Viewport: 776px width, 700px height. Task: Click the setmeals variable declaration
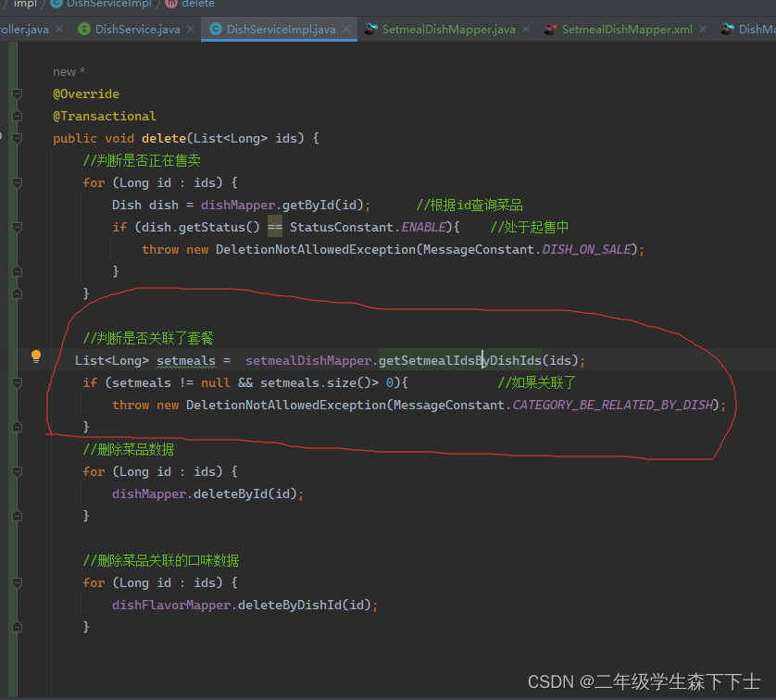click(186, 360)
